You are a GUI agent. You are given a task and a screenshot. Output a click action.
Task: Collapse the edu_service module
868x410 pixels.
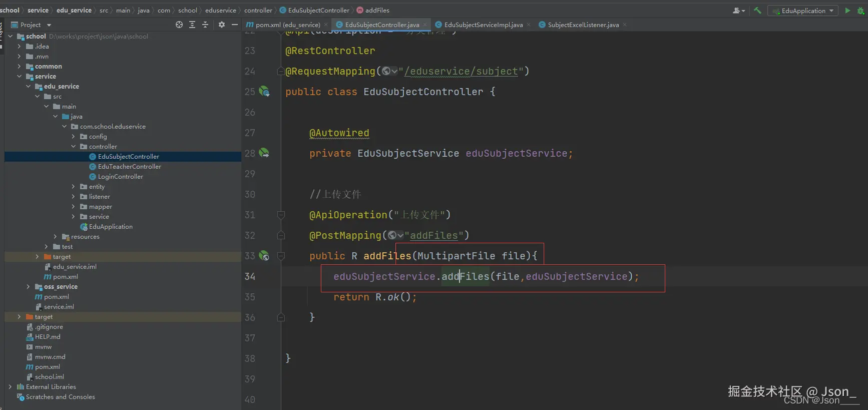(x=29, y=86)
